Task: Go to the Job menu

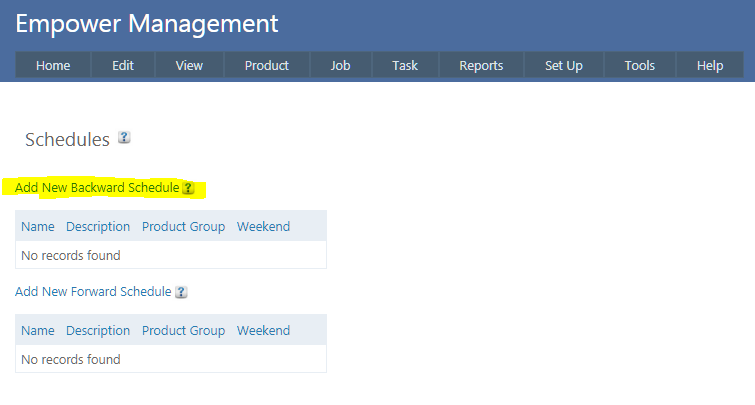Action: pyautogui.click(x=341, y=65)
